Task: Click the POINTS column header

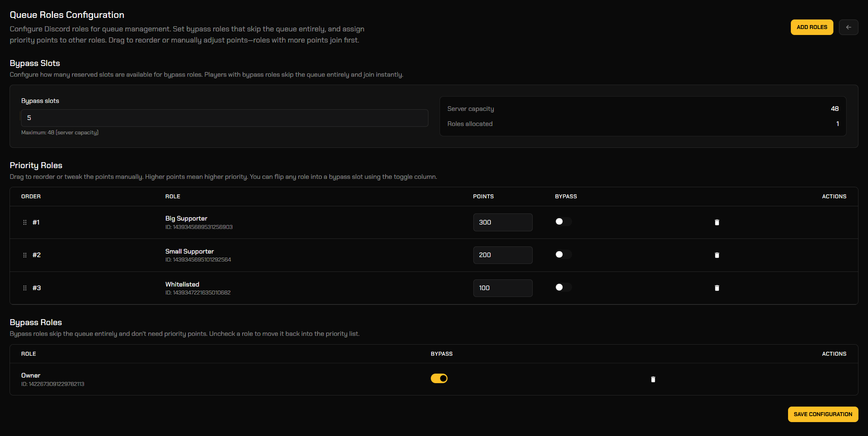Action: click(483, 196)
